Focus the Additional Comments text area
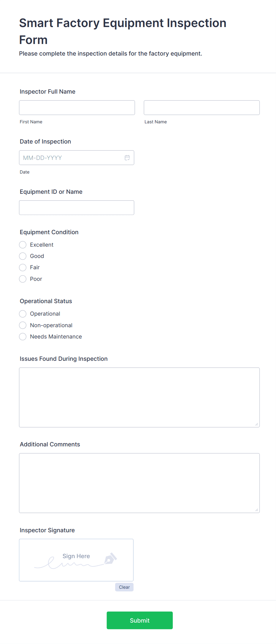 (x=139, y=483)
